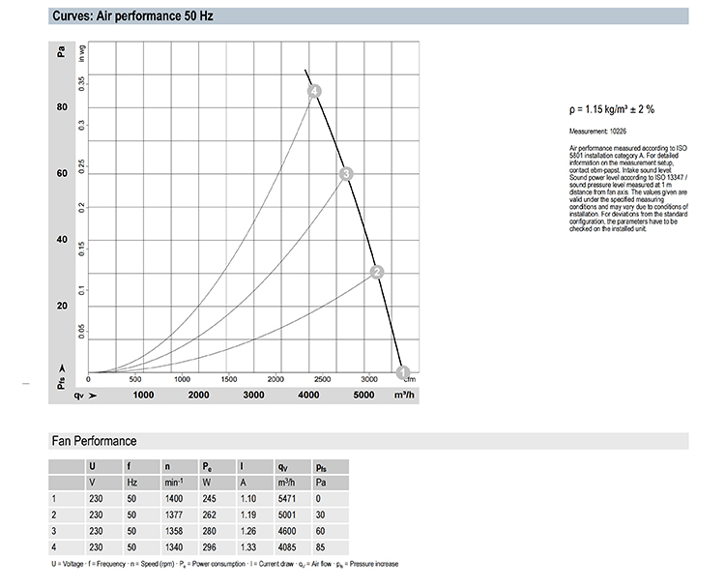The image size is (725, 588).
Task: Click operating point marker 1 on curve
Action: tap(403, 372)
